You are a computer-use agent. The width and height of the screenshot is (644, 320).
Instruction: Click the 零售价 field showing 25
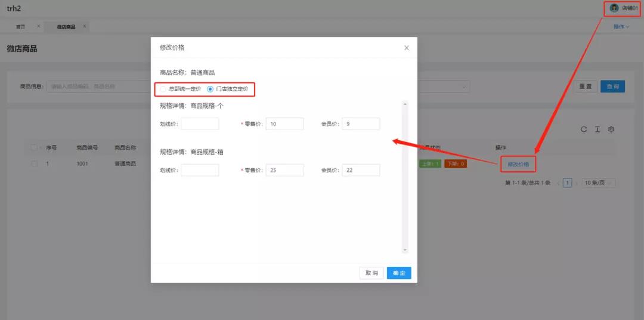[284, 170]
